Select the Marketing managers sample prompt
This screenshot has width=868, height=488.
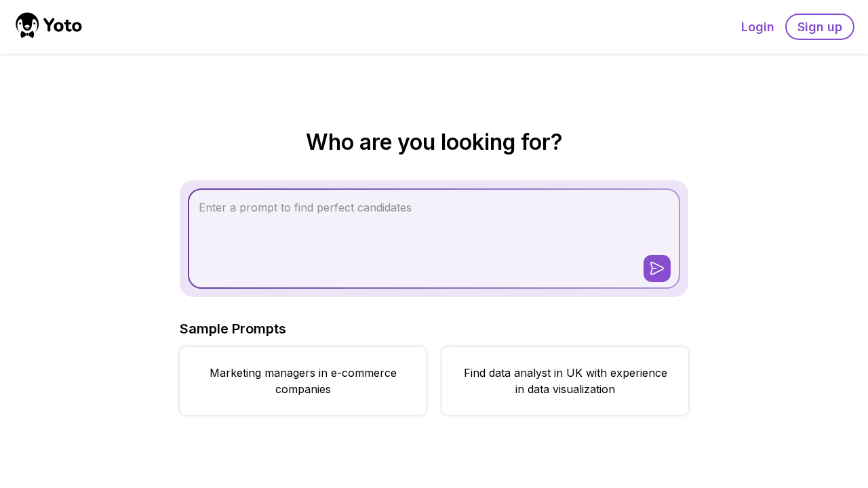tap(303, 381)
